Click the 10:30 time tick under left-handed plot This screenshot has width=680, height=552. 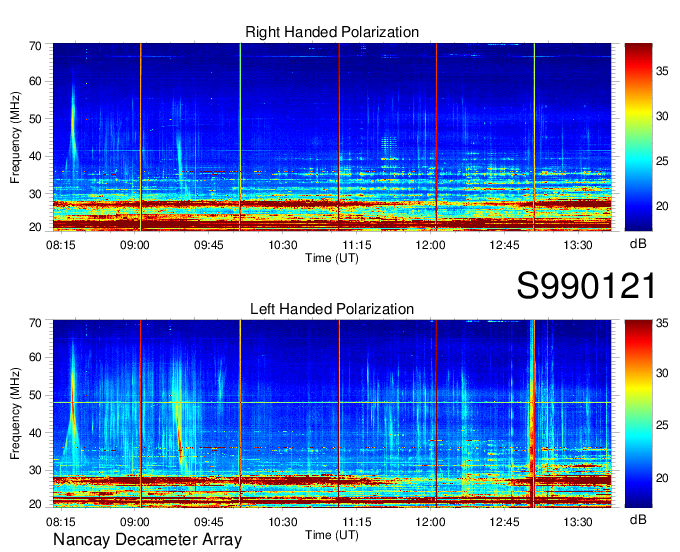[283, 522]
